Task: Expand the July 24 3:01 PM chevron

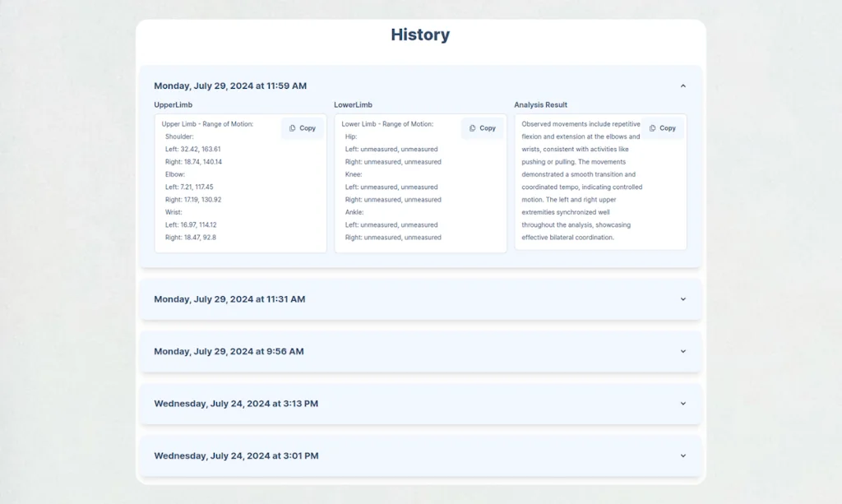Action: click(x=682, y=455)
